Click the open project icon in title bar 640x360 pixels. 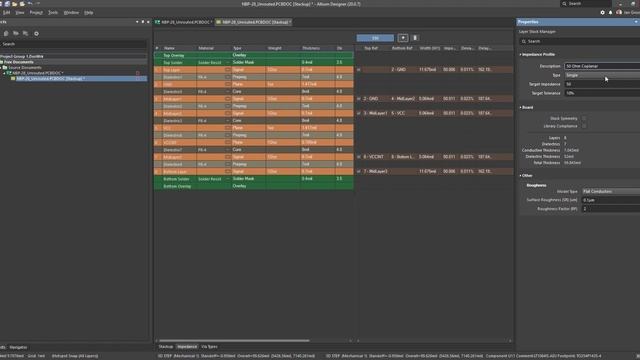pyautogui.click(x=22, y=4)
